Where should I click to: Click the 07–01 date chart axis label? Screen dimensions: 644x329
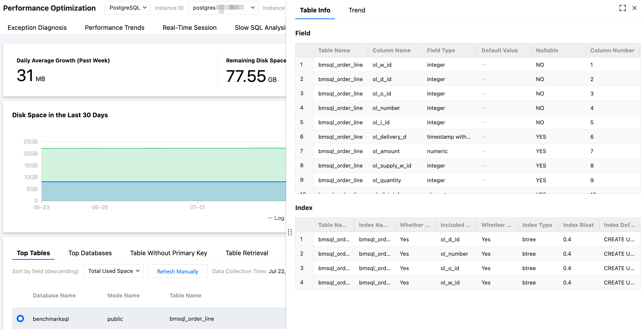pyautogui.click(x=198, y=207)
